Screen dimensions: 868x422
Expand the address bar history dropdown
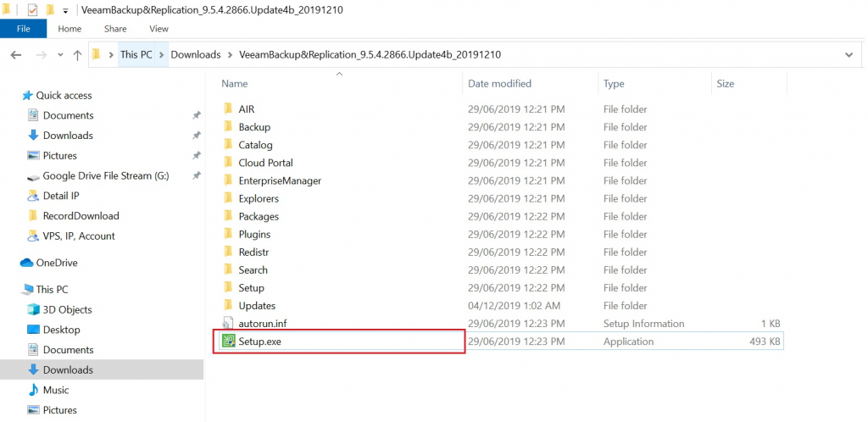click(x=849, y=55)
